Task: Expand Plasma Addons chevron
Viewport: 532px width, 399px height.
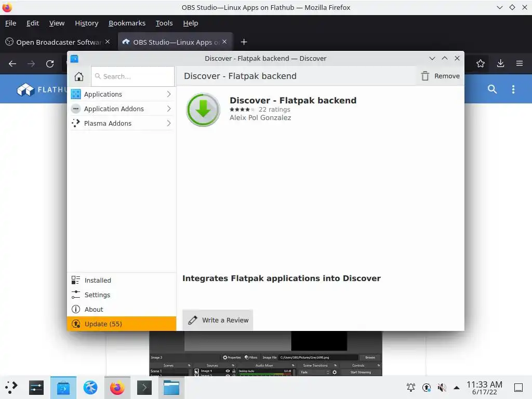Action: pos(169,124)
